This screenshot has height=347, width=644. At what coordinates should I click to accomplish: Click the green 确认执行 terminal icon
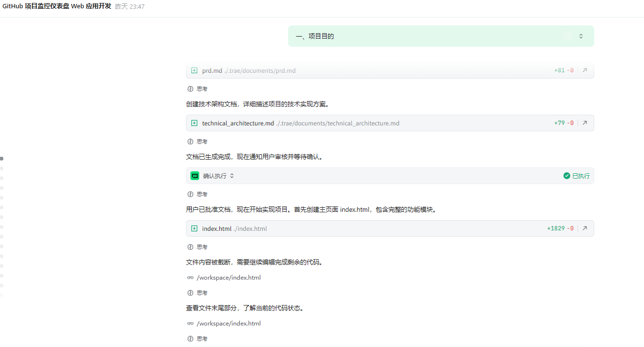click(195, 176)
